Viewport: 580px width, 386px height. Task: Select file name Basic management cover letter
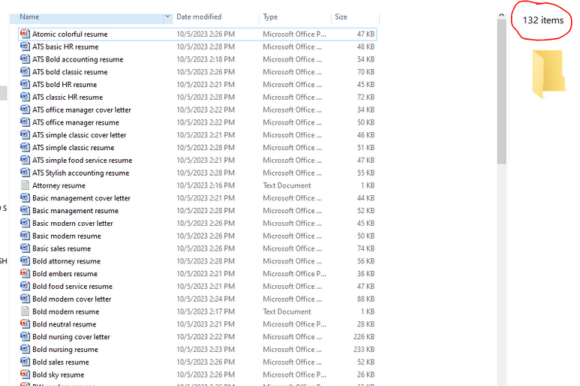(81, 198)
